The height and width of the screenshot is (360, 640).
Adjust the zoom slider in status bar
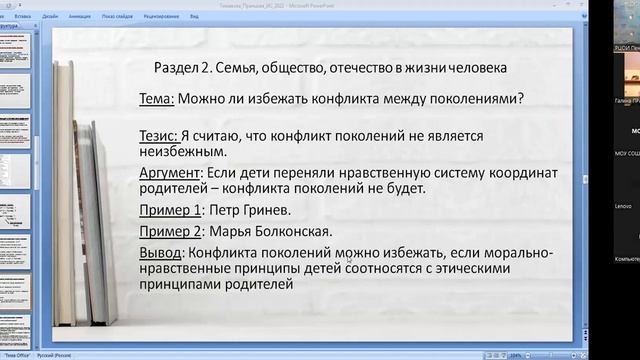click(551, 356)
